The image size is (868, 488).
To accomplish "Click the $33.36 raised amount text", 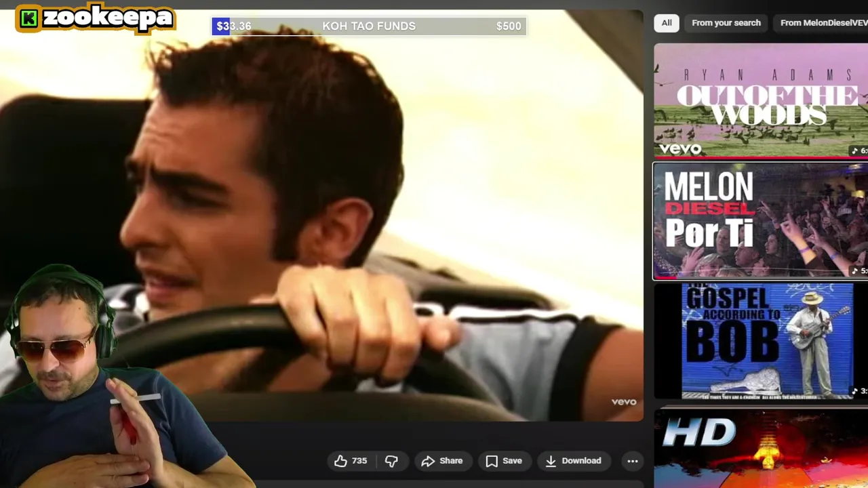I will pos(234,26).
